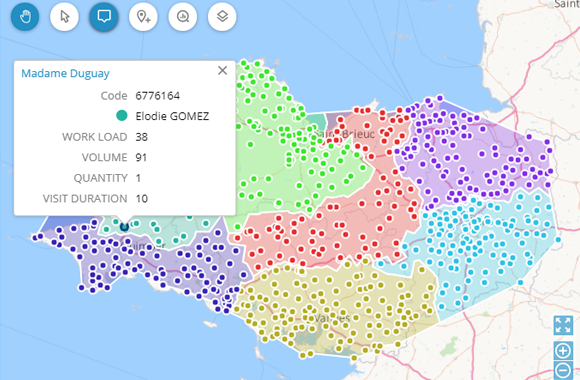Click the QUANTITY label
The width and height of the screenshot is (580, 380).
click(x=101, y=178)
